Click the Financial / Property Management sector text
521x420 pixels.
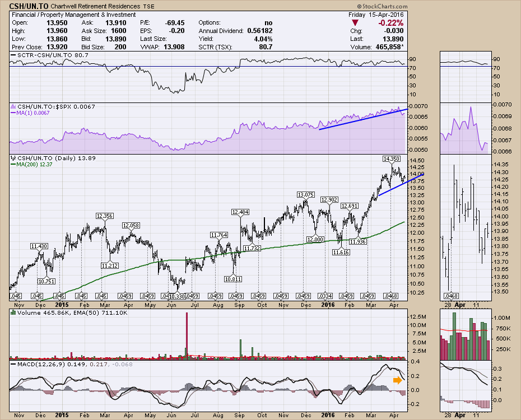pos(73,15)
